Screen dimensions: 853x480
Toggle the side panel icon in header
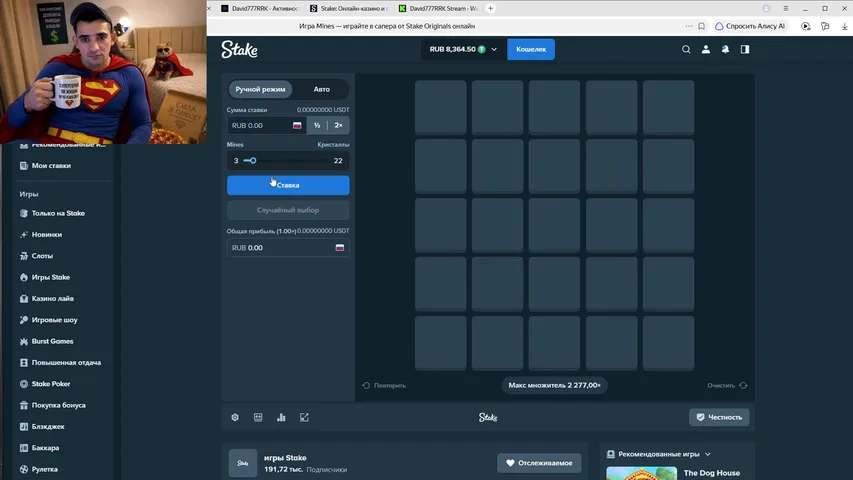[x=745, y=50]
